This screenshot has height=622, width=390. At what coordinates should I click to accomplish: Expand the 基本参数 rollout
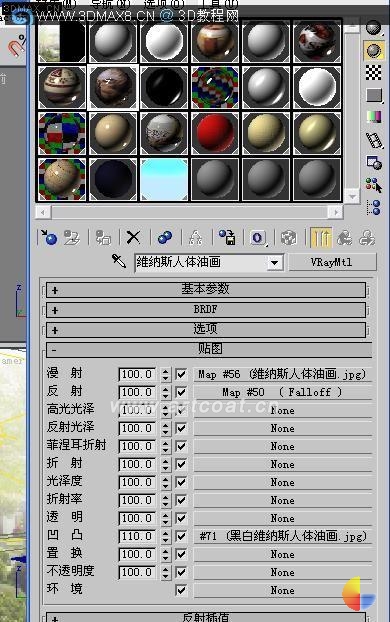(206, 290)
